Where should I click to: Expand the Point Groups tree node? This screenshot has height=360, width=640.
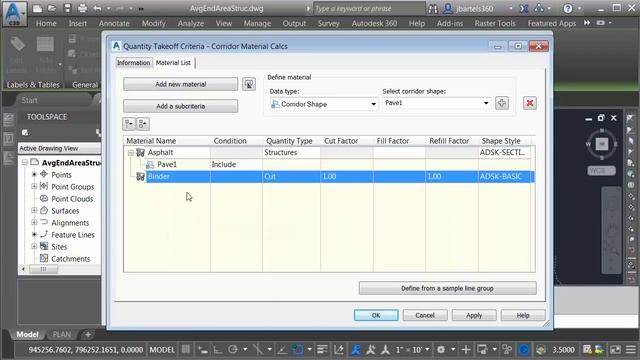pyautogui.click(x=34, y=187)
